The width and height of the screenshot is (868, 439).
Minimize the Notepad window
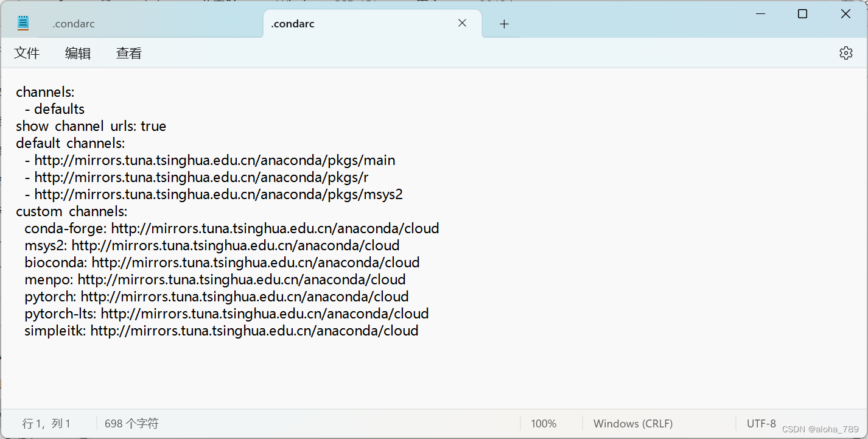pos(760,13)
